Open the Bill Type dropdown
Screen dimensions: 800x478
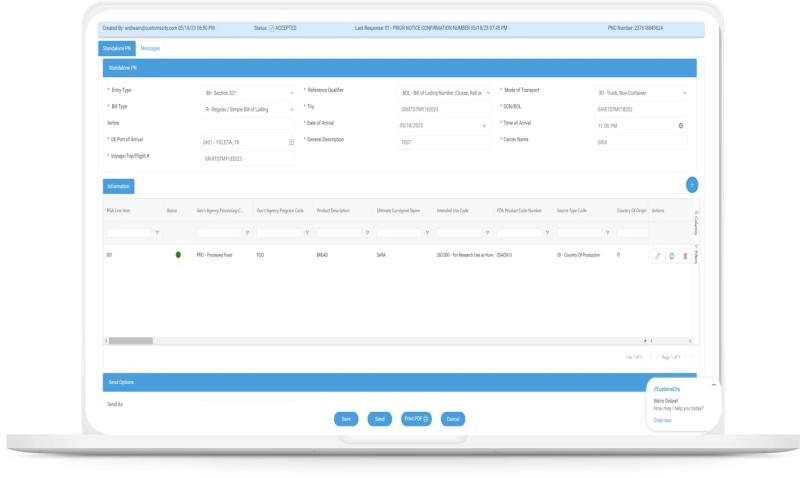(x=290, y=109)
